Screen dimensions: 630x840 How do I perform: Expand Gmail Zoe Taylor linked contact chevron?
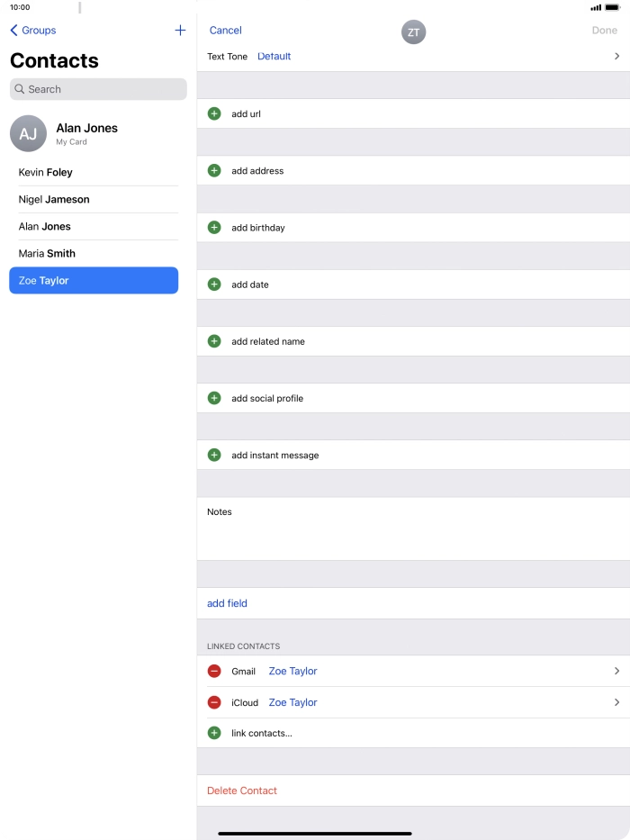(616, 672)
